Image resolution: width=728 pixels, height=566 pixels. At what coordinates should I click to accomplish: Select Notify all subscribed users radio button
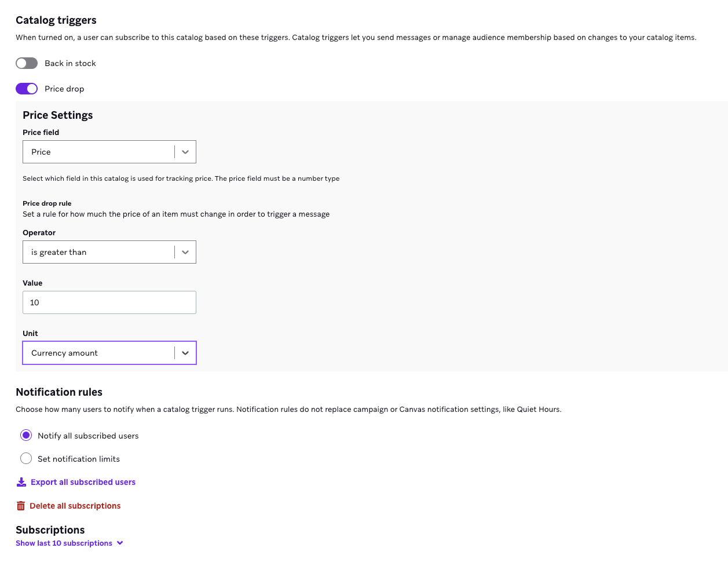tap(26, 435)
